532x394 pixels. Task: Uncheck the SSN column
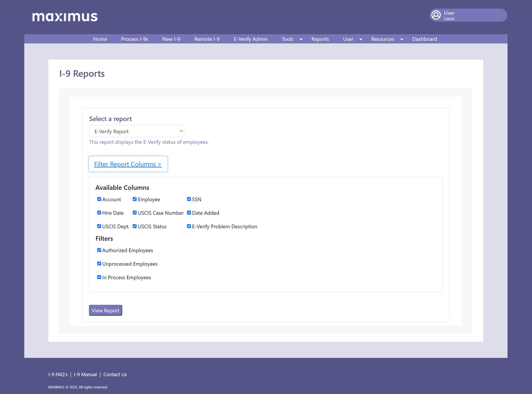[x=189, y=199]
